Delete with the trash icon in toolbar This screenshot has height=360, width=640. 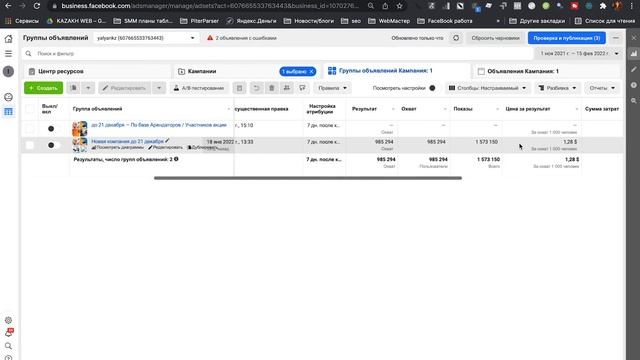click(x=271, y=88)
